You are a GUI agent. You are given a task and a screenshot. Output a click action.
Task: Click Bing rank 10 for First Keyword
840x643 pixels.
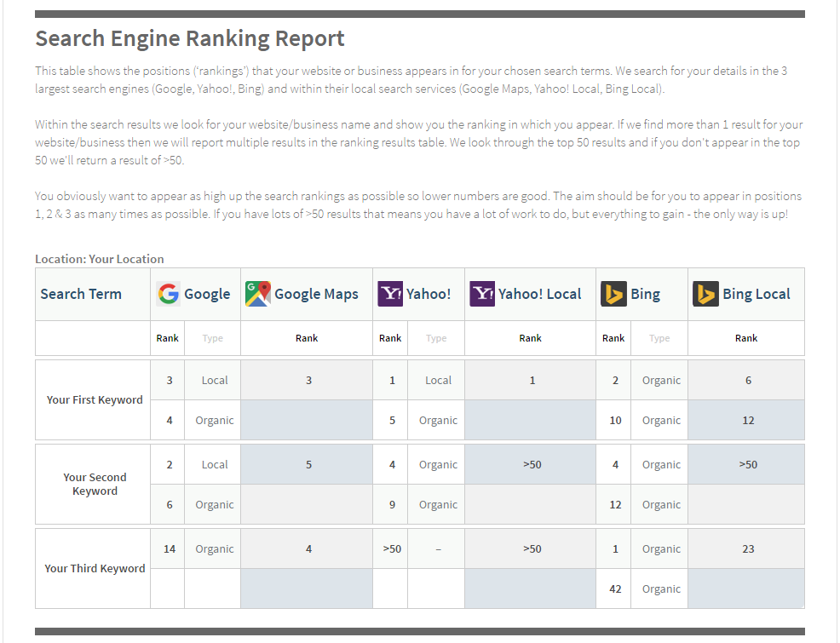[616, 421]
